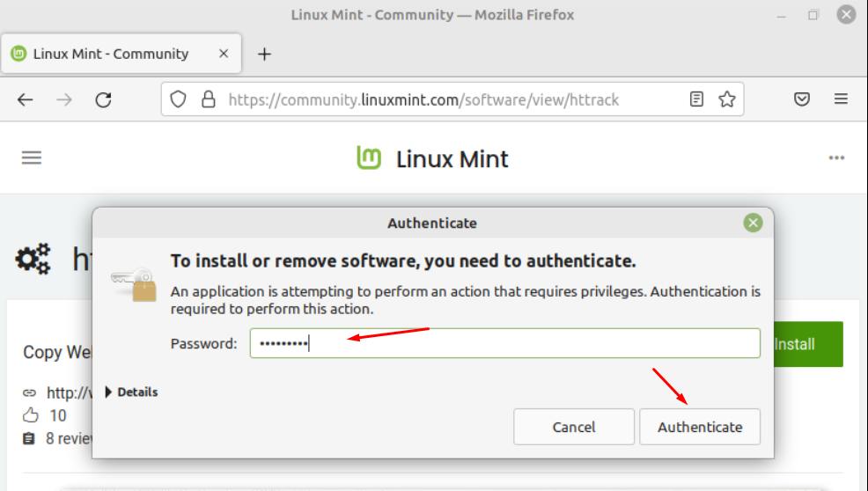The height and width of the screenshot is (491, 868).
Task: Cancel the authentication dialog
Action: pos(573,427)
